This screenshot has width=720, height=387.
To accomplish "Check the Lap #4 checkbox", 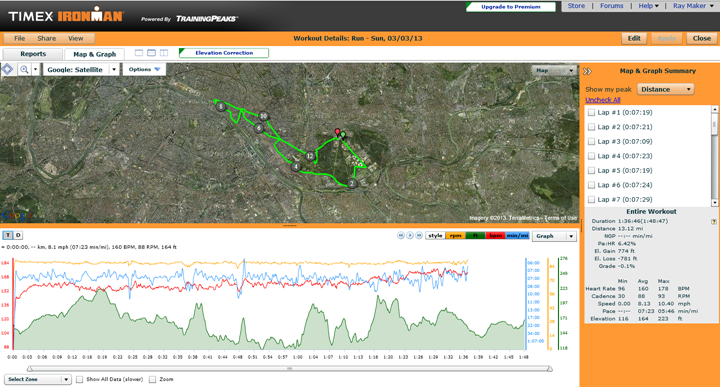I will (x=591, y=156).
